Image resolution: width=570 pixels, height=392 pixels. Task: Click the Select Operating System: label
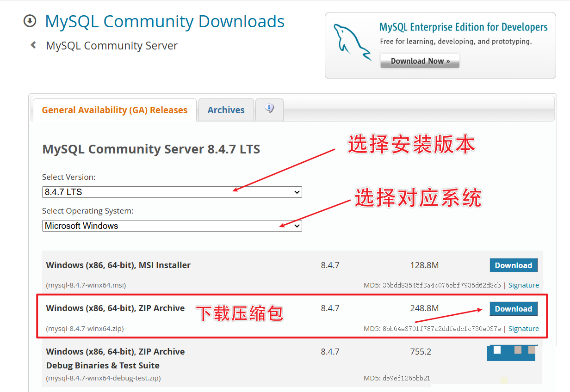pos(88,211)
